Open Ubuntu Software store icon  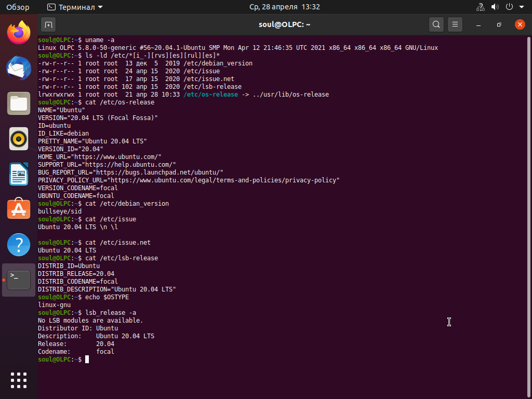(x=19, y=209)
